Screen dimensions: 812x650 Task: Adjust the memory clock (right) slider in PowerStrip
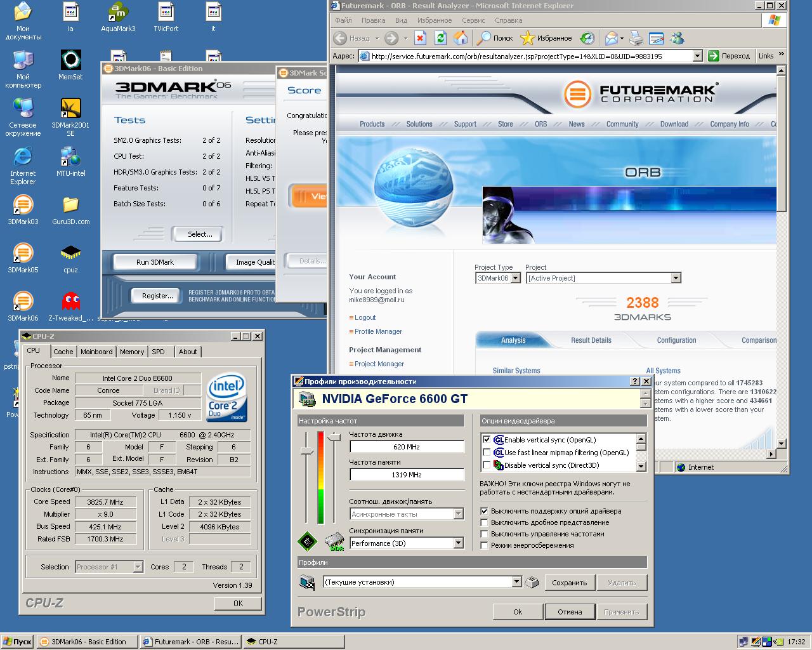click(334, 437)
